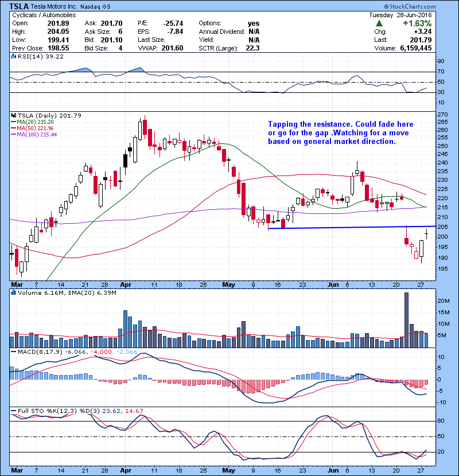Image resolution: width=459 pixels, height=476 pixels.
Task: Click the RSI value 39.22
Action: click(55, 56)
